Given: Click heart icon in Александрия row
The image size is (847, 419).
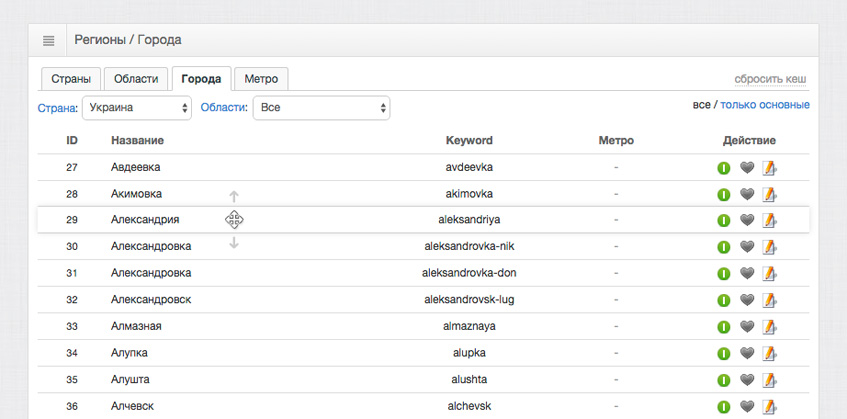Looking at the screenshot, I should 747,220.
